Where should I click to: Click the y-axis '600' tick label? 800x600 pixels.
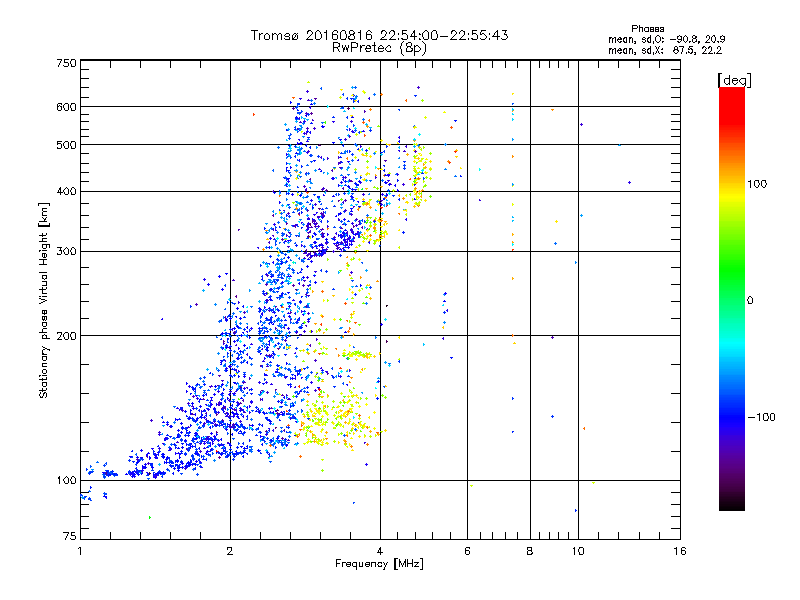(x=66, y=107)
